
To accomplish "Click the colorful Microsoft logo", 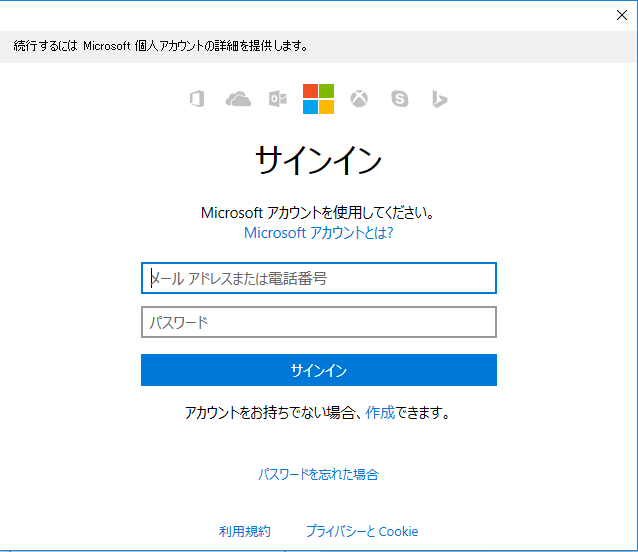I will click(x=319, y=99).
